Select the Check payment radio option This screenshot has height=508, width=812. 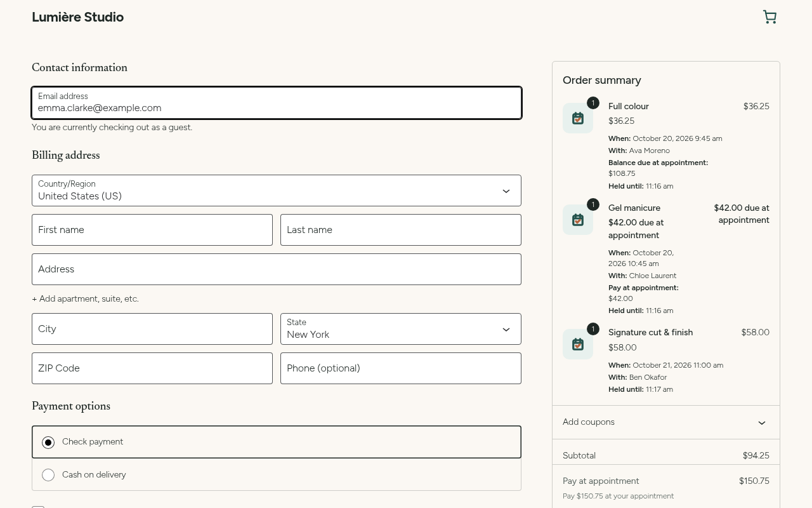click(48, 443)
